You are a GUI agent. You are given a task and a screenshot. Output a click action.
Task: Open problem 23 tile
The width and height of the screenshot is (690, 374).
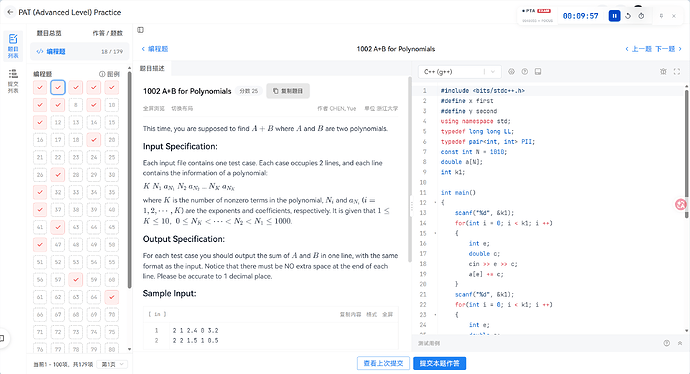point(76,157)
